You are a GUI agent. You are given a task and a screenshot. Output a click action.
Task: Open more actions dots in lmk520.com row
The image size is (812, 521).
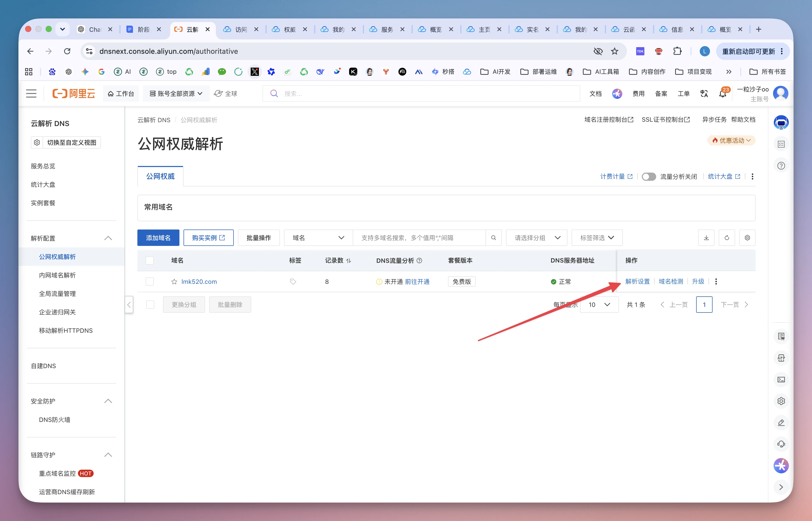click(716, 282)
